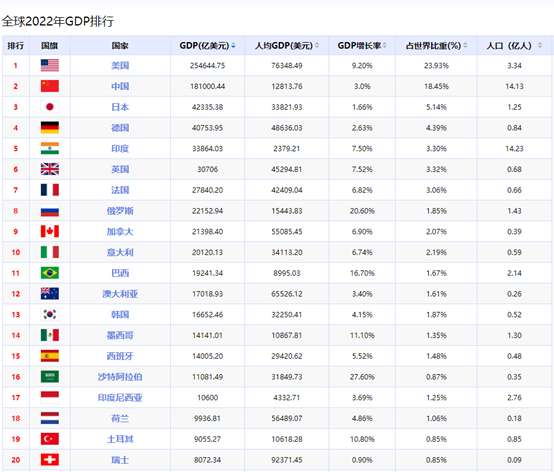554x472 pixels.
Task: Open the 俄罗斯 country link
Action: click(x=120, y=211)
